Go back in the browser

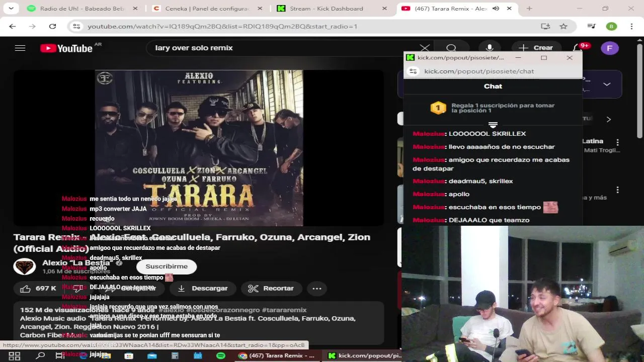click(13, 26)
